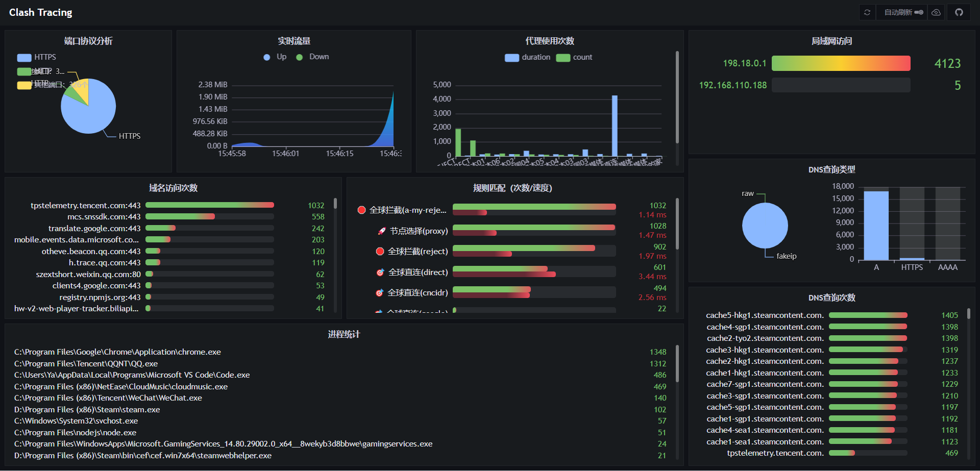Click the process statistics scrollbar
Image resolution: width=980 pixels, height=471 pixels.
tap(677, 364)
